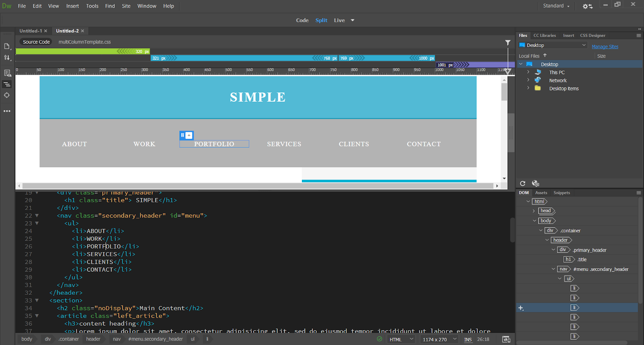Click the Manage Sites link
Viewport: 644px width, 345px height.
(x=605, y=47)
